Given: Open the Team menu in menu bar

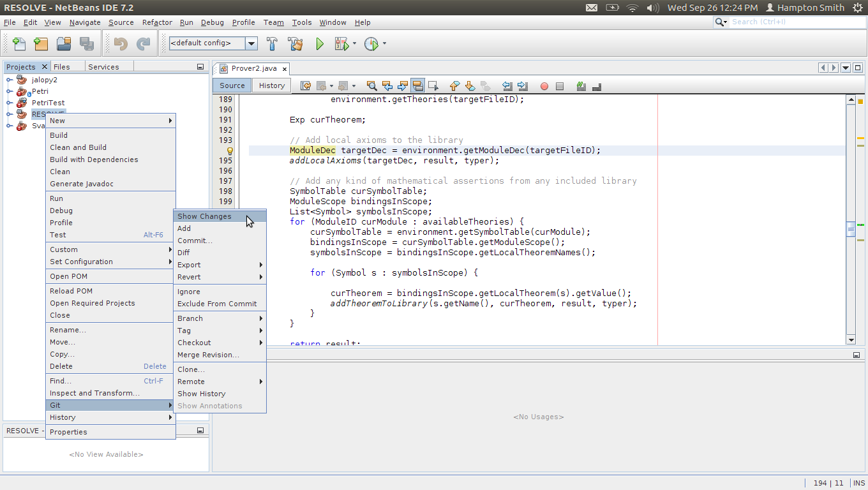Looking at the screenshot, I should [x=273, y=22].
